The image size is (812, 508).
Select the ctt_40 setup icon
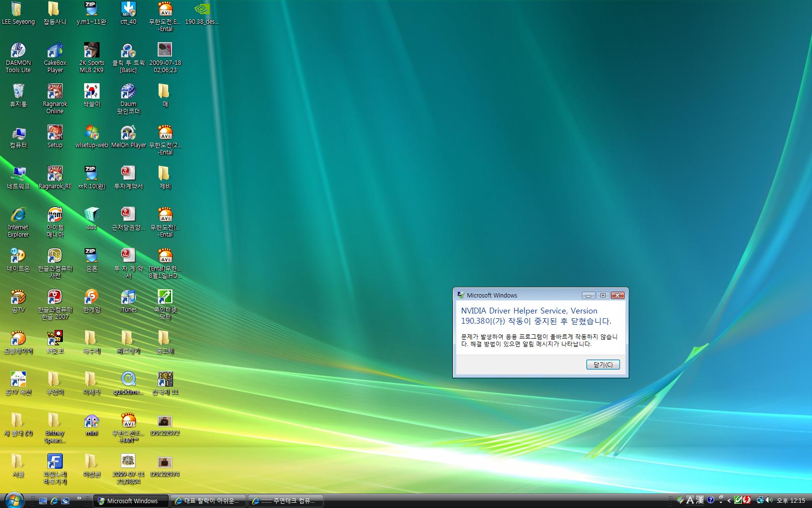(129, 13)
